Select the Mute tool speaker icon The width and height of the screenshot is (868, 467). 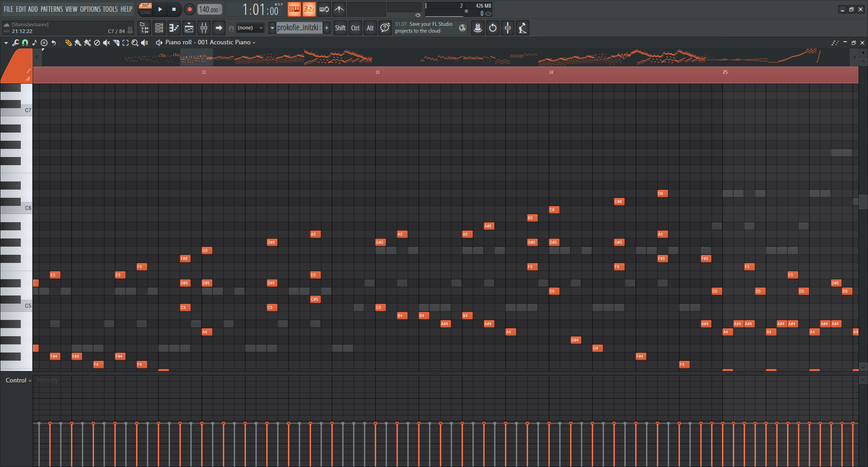(x=106, y=43)
